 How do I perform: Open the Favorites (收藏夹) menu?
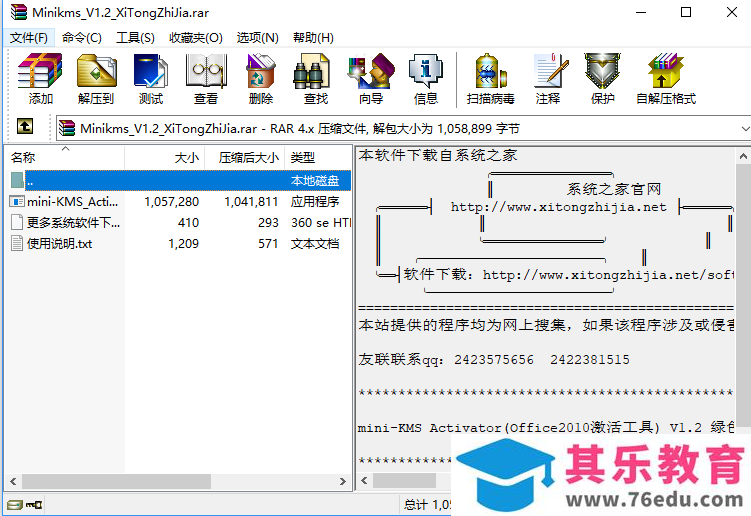pos(196,37)
